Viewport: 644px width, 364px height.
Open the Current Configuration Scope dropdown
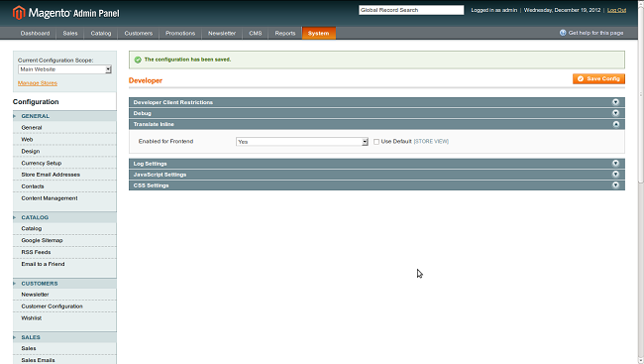(x=64, y=69)
